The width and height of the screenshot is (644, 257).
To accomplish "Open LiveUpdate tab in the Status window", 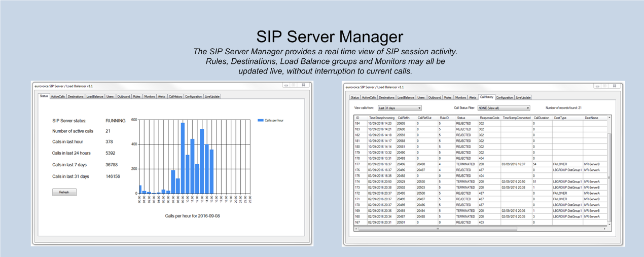I will click(x=212, y=96).
